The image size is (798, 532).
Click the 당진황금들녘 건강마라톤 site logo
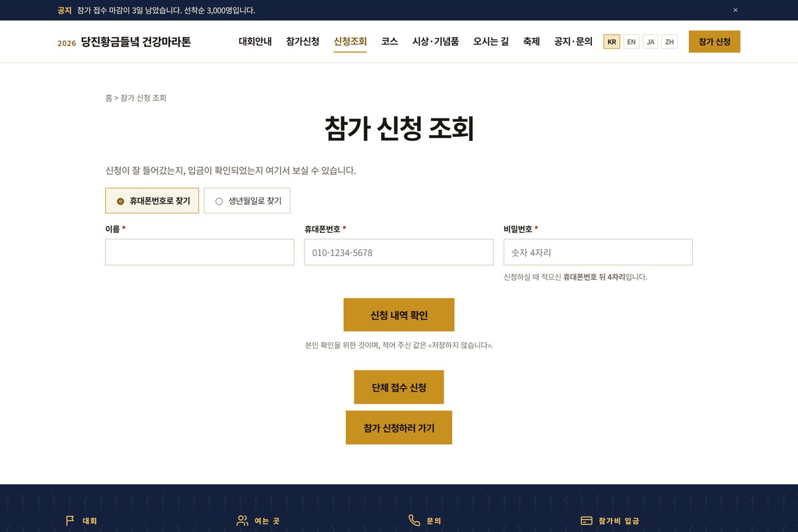pyautogui.click(x=124, y=42)
